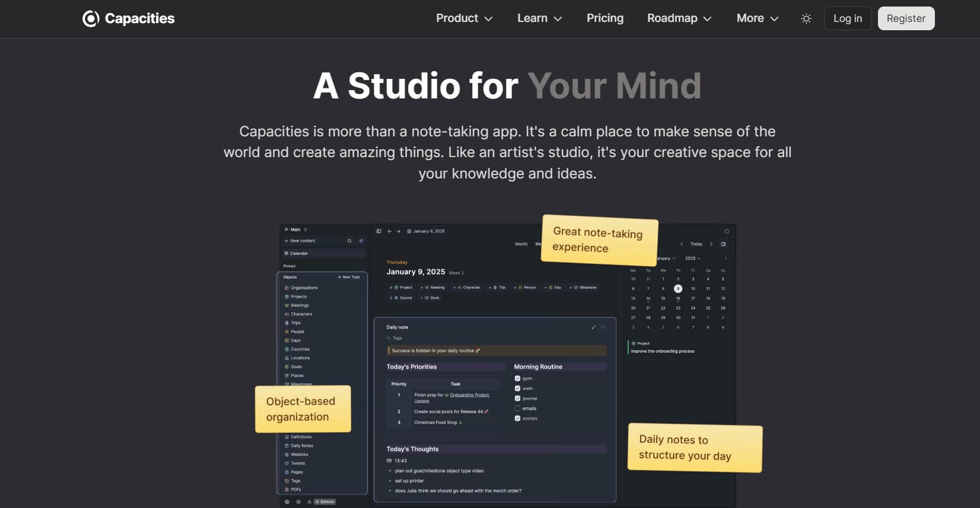This screenshot has height=508, width=980.
Task: Open settings gear at sidebar bottom
Action: coord(287,501)
